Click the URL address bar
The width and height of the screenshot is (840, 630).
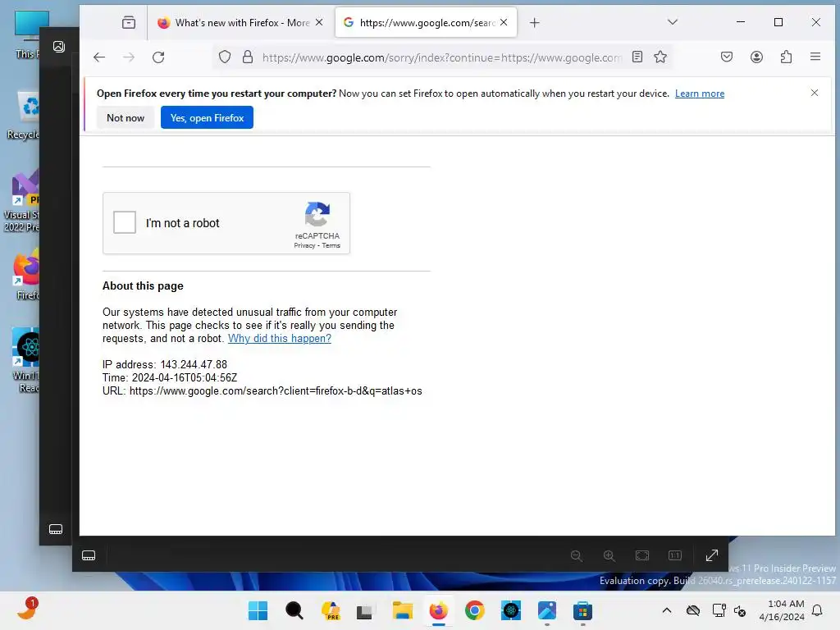click(x=441, y=57)
